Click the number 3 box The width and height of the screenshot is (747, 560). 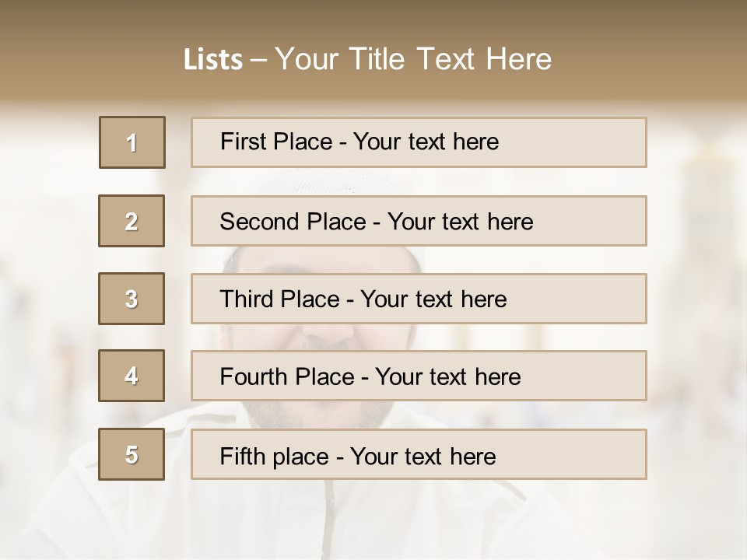pyautogui.click(x=132, y=299)
